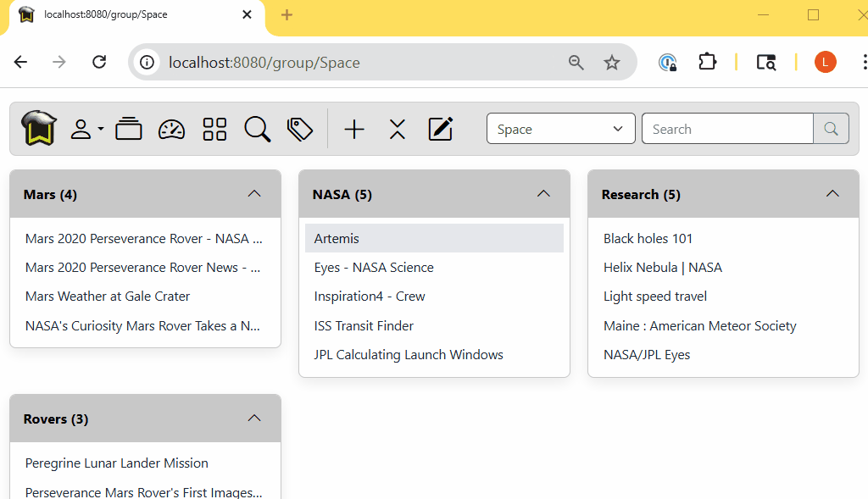This screenshot has height=499, width=868.
Task: Click the Research (5) panel title
Action: (641, 195)
